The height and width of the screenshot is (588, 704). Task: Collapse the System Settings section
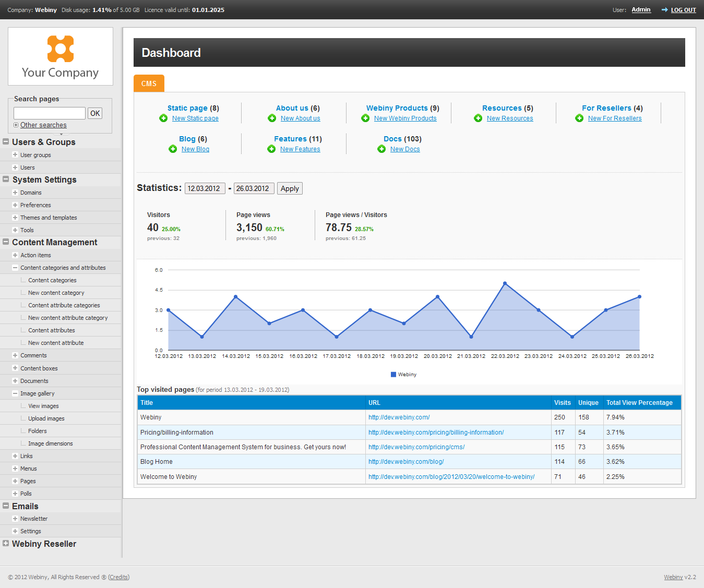[x=6, y=179]
